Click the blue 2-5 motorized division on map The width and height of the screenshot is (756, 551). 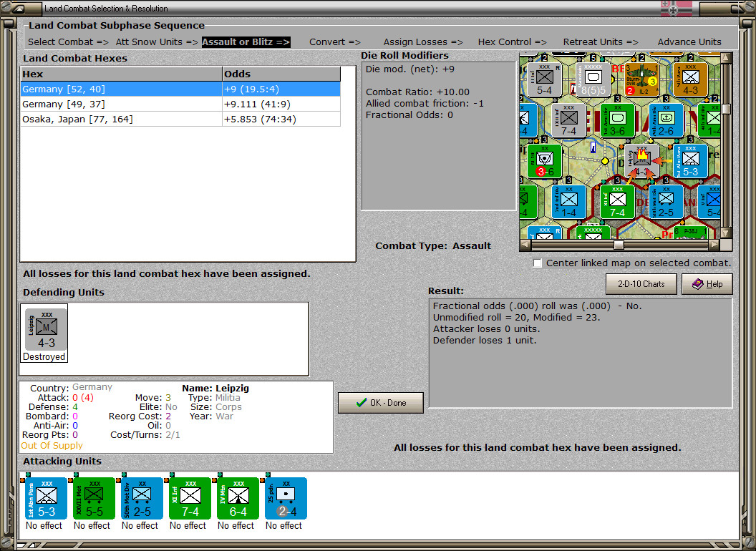[x=667, y=202]
